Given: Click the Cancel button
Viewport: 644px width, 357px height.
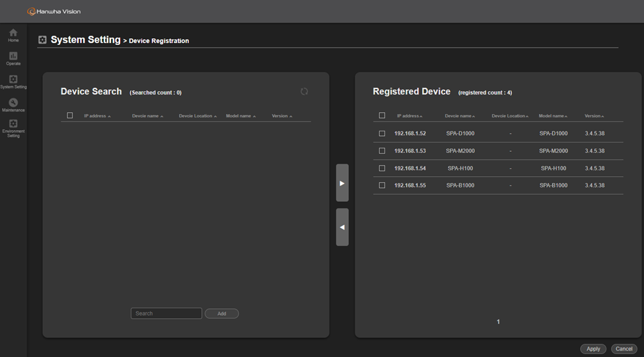Looking at the screenshot, I should click(624, 348).
